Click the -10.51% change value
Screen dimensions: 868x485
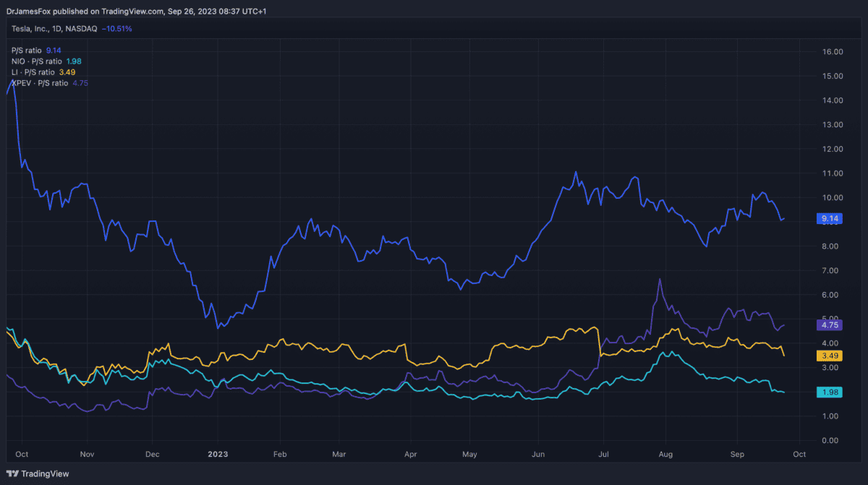coord(117,28)
